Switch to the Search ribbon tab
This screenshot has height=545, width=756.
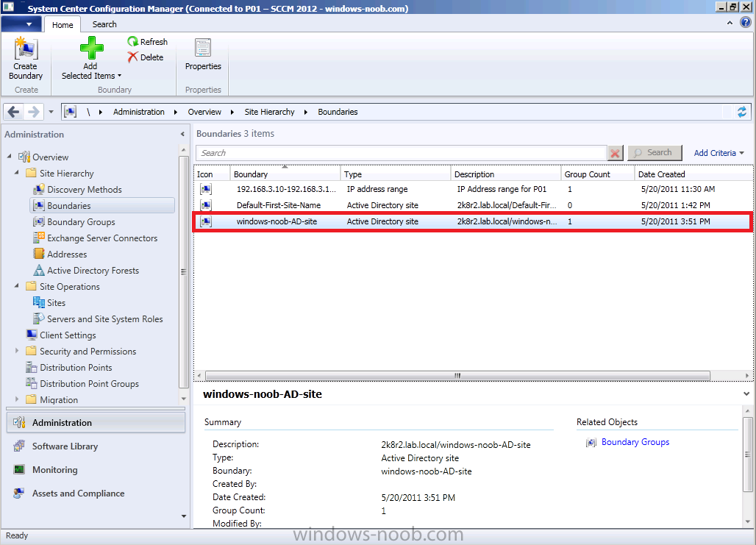coord(104,24)
